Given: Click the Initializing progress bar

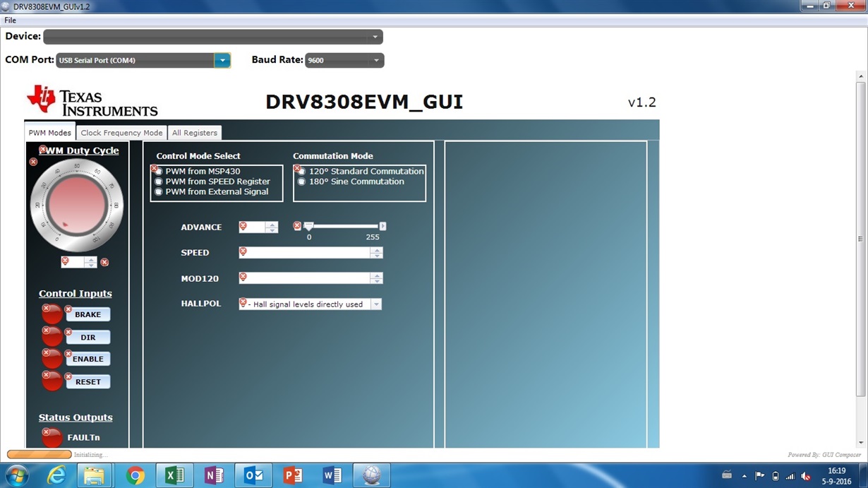Looking at the screenshot, I should (40, 454).
